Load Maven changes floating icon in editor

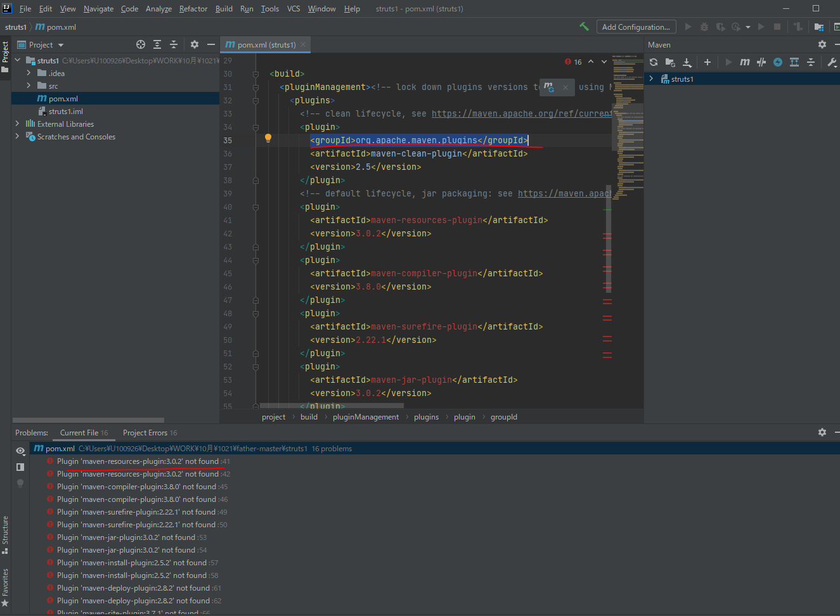tap(549, 87)
